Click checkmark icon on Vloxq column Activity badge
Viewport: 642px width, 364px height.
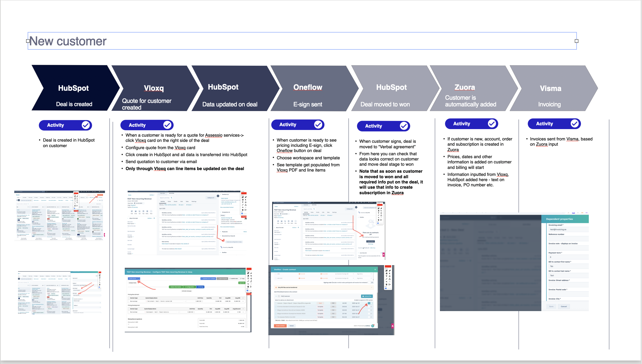[x=167, y=125]
